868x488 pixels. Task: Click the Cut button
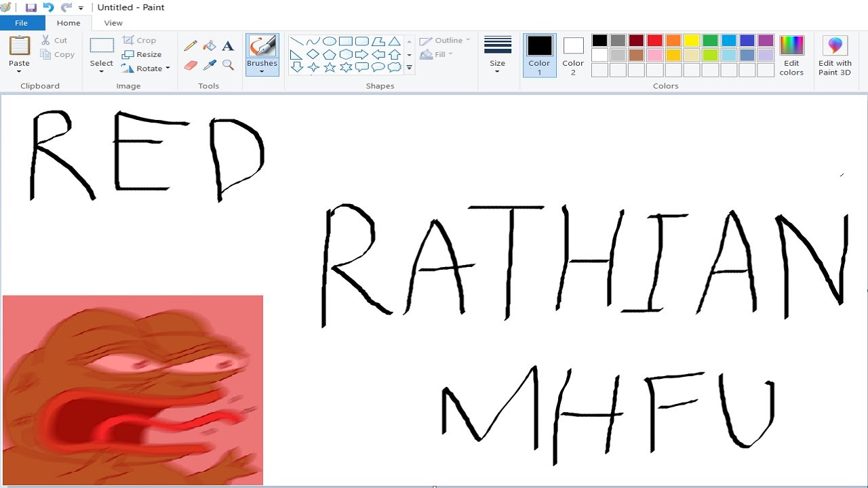click(x=54, y=41)
